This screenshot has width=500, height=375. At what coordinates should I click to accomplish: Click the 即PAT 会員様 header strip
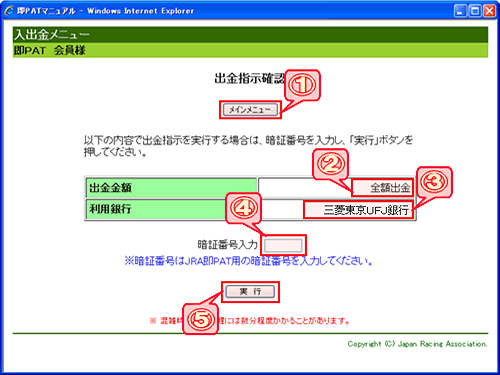pos(250,50)
